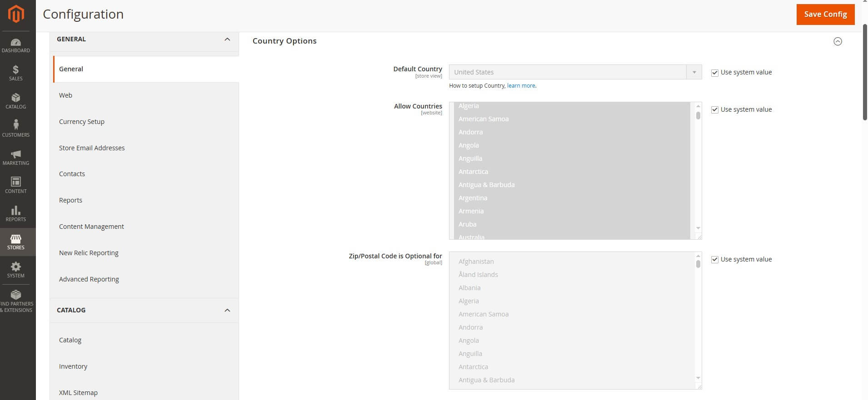Open the Currency Setup tab
This screenshot has height=400, width=868.
click(146, 122)
